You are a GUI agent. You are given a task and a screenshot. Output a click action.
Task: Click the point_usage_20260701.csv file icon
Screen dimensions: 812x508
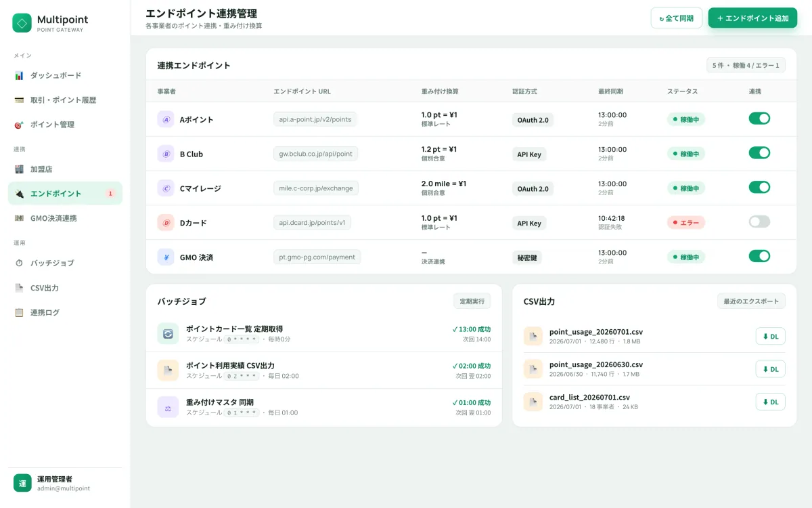pos(533,336)
